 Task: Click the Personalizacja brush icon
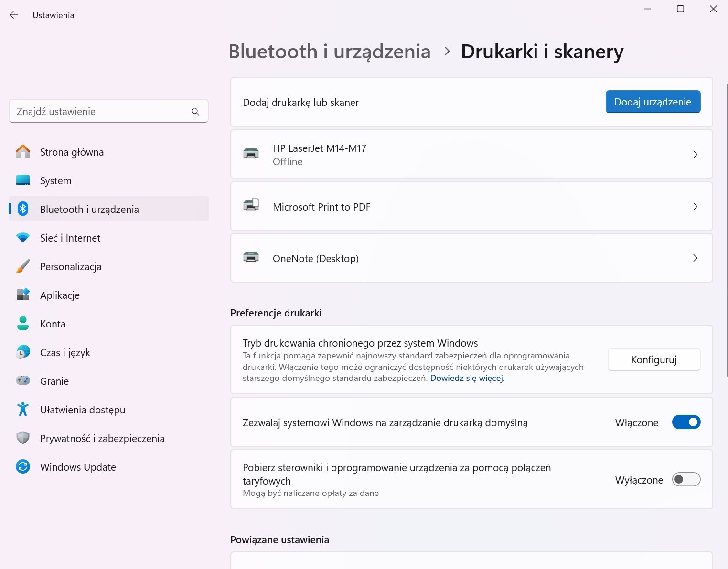[x=22, y=266]
